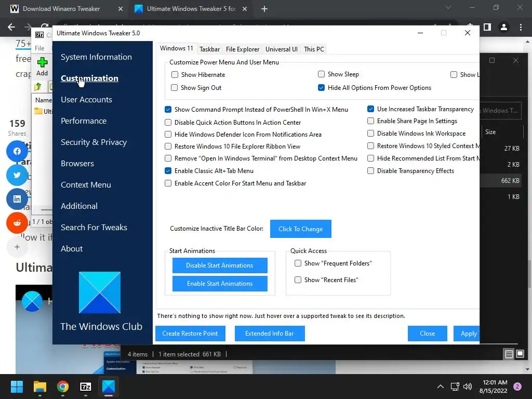This screenshot has width=532, height=399.
Task: Uncheck Enable Classic Alt+Tab Menu
Action: point(168,170)
